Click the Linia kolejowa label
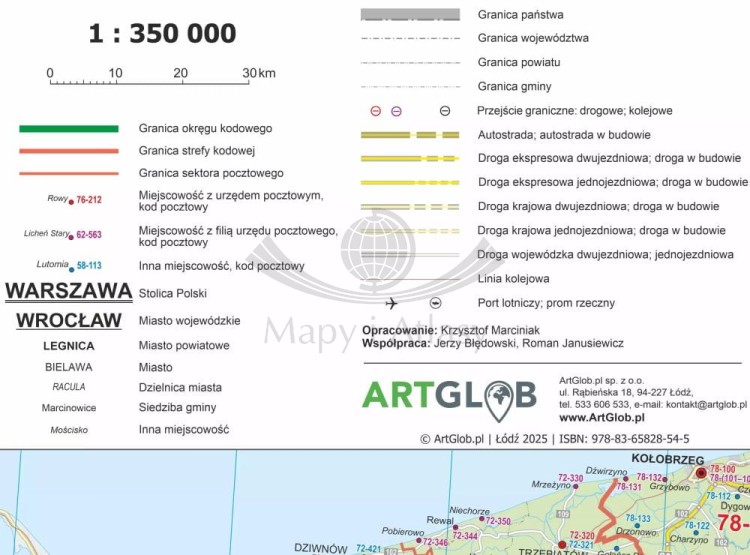The width and height of the screenshot is (750, 555). [514, 279]
